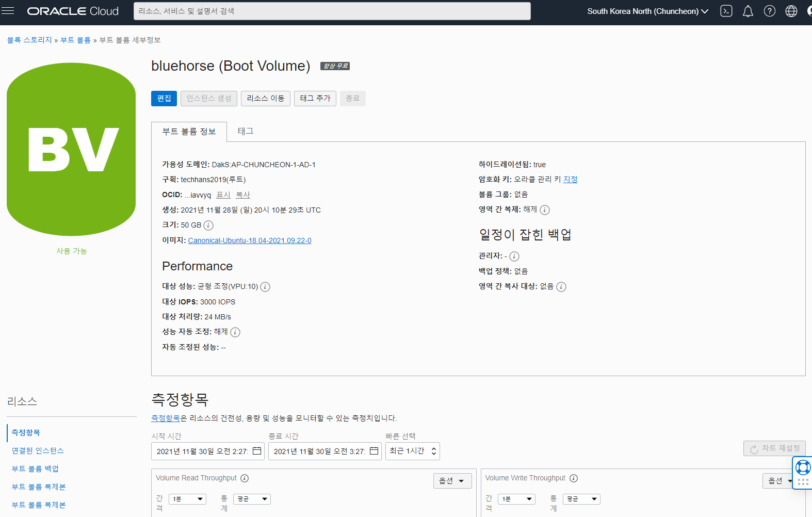Click 복사 link to copy OCID
The width and height of the screenshot is (812, 517).
(x=243, y=195)
